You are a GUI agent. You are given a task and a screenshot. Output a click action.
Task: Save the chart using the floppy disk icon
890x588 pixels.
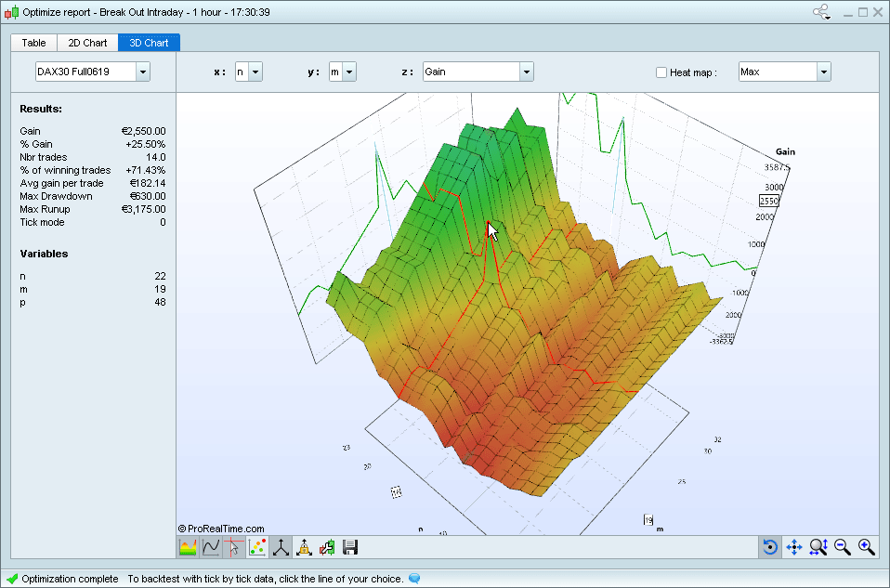349,547
